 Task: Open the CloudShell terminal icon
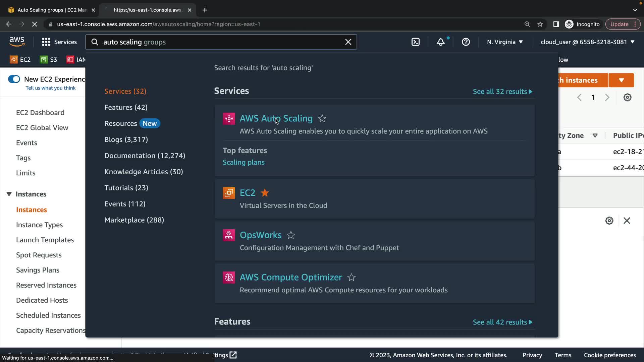point(415,42)
